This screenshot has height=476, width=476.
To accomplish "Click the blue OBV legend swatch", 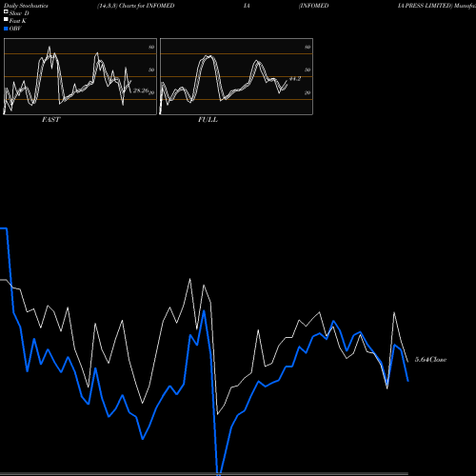I will [6, 29].
